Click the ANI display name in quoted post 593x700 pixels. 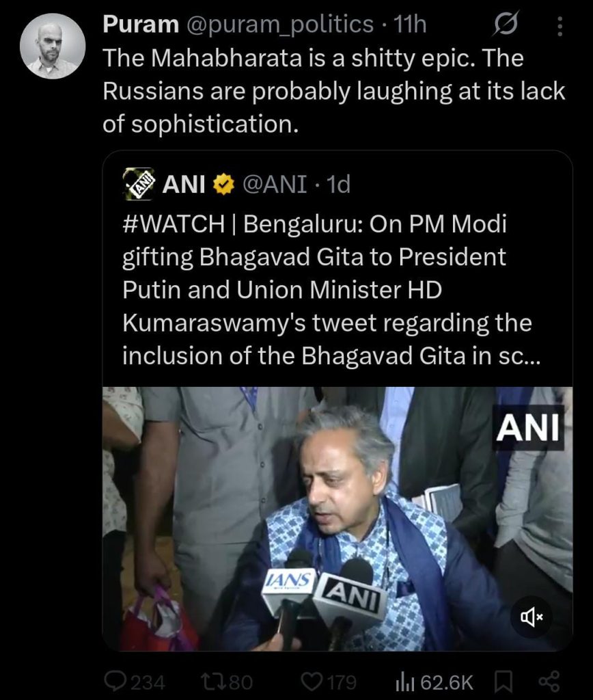[184, 185]
